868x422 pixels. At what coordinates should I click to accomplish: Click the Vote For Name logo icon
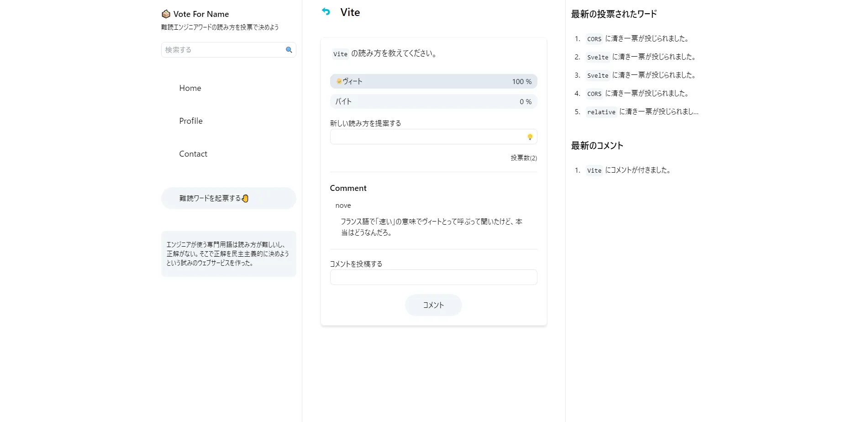(166, 14)
